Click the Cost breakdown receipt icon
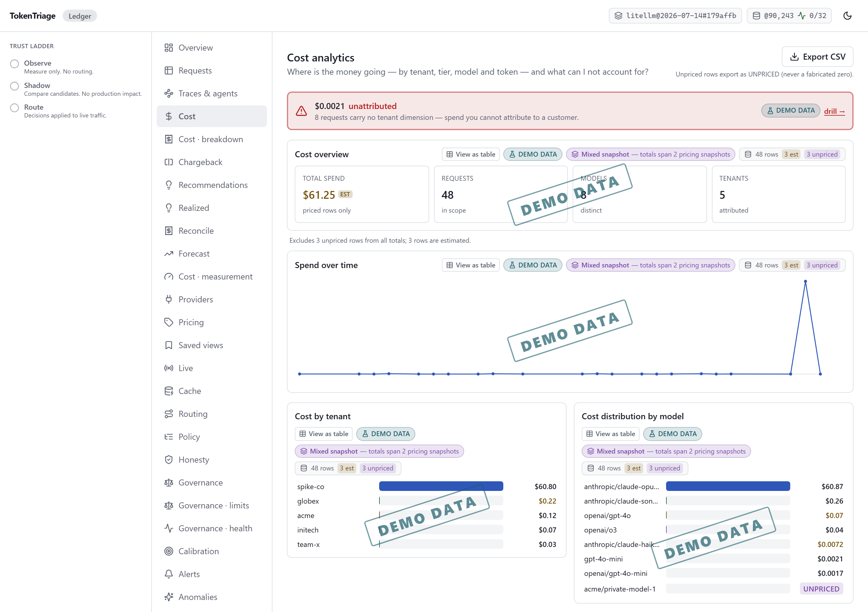Screen dimensions: 868x612 pos(168,139)
